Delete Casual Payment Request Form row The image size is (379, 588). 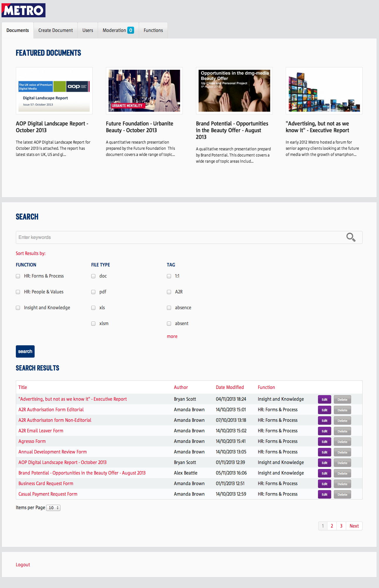(x=342, y=494)
